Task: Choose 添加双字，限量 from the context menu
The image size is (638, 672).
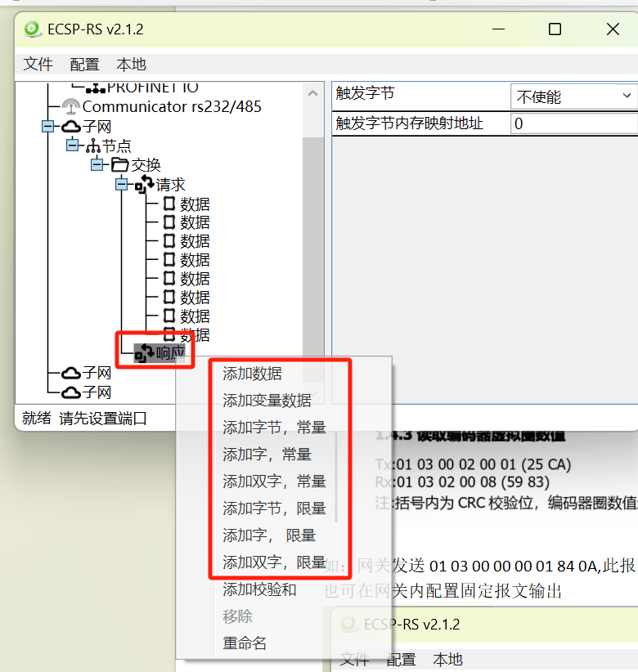Action: coord(274,562)
